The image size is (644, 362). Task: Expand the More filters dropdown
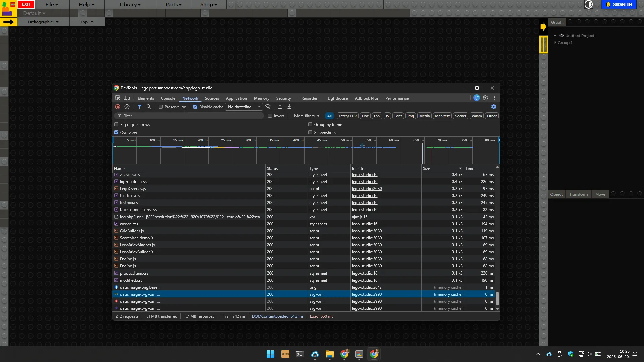[307, 116]
